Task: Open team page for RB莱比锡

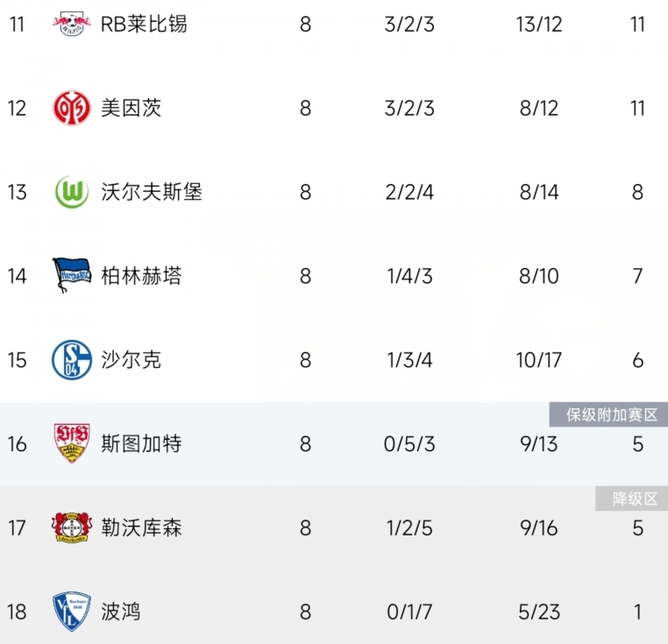Action: (144, 24)
